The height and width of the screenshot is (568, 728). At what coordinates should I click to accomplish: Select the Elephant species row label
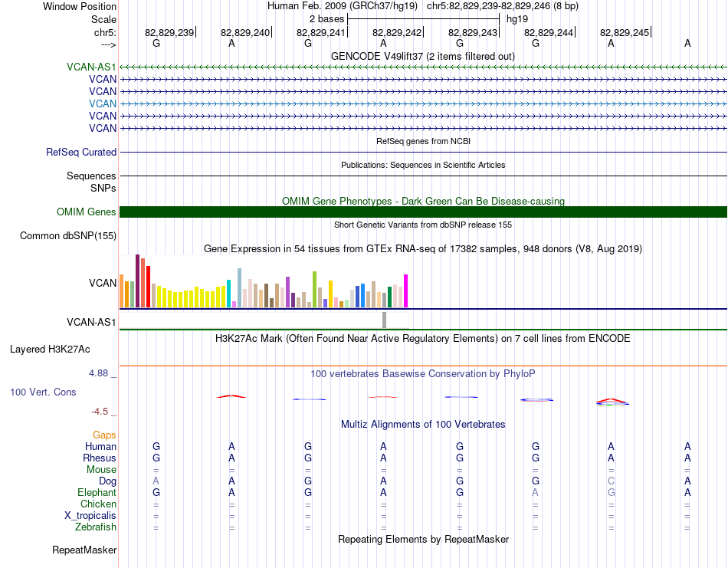click(97, 493)
